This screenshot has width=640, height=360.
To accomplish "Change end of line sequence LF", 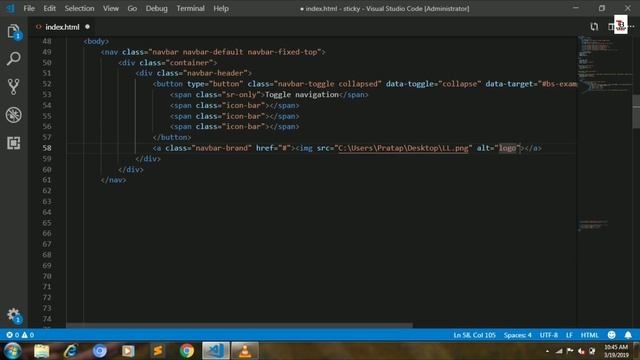I will coord(569,335).
